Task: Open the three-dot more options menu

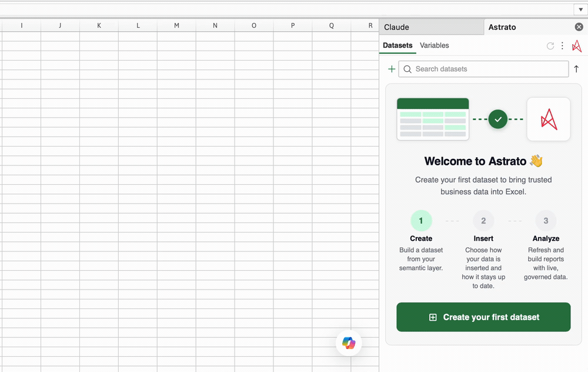Action: pyautogui.click(x=562, y=46)
